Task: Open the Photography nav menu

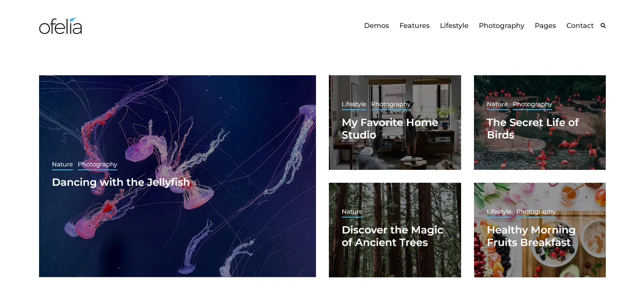Action: (501, 26)
